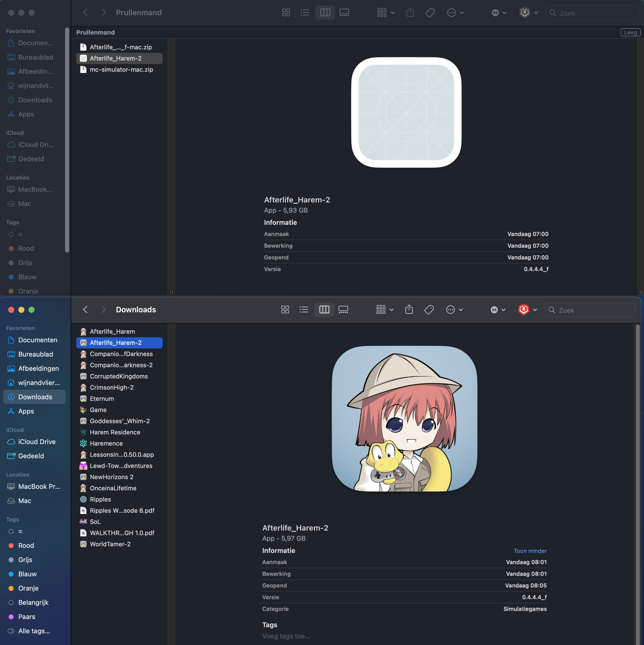Select the Oranje tag in Downloads sidebar
The width and height of the screenshot is (644, 645).
(x=34, y=588)
